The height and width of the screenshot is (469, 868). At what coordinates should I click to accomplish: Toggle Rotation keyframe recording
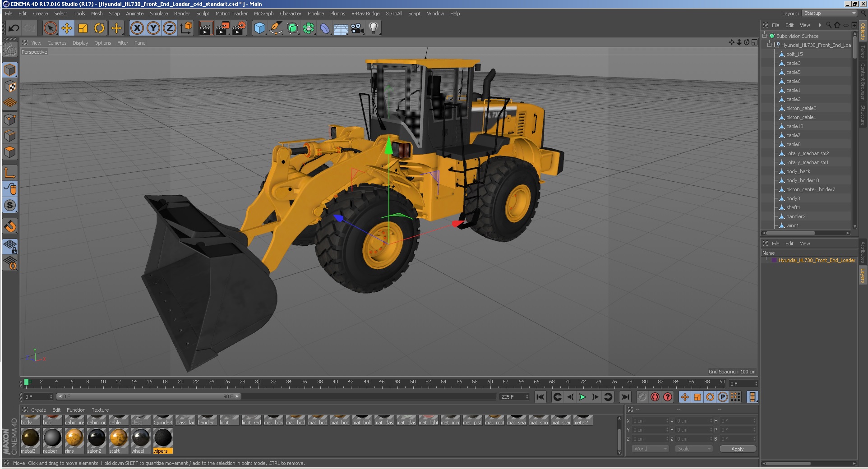click(x=710, y=397)
